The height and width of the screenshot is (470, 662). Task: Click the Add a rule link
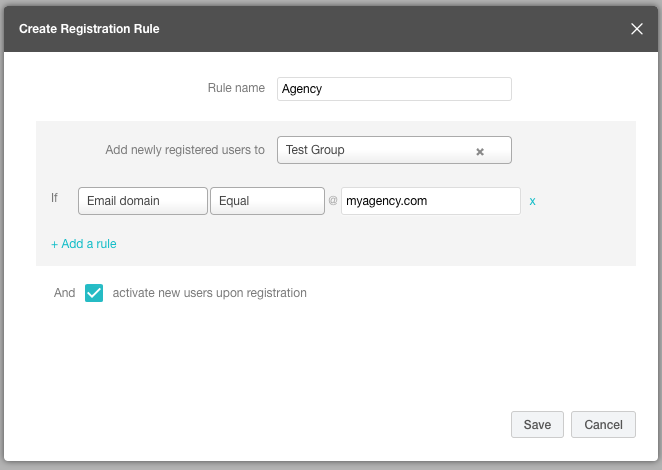coord(84,244)
